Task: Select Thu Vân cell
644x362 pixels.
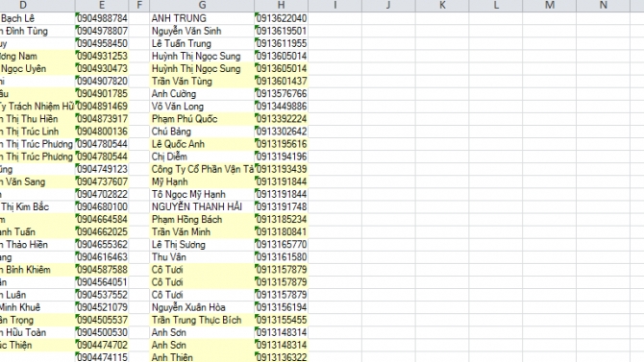Action: coord(202,257)
